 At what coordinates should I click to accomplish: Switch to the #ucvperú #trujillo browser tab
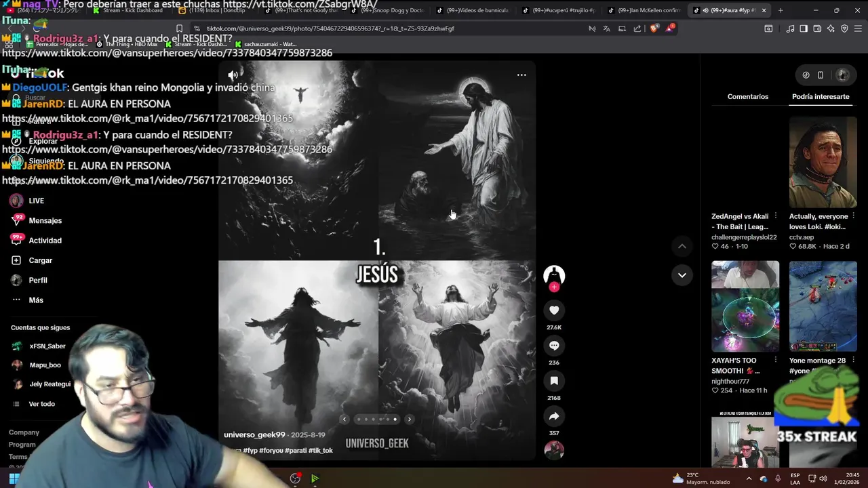559,10
